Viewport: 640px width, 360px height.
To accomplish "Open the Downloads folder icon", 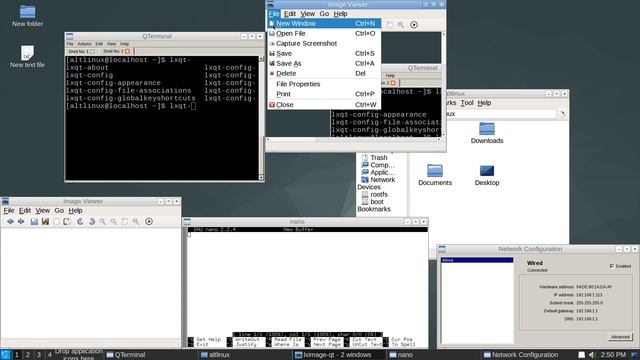I will point(487,133).
